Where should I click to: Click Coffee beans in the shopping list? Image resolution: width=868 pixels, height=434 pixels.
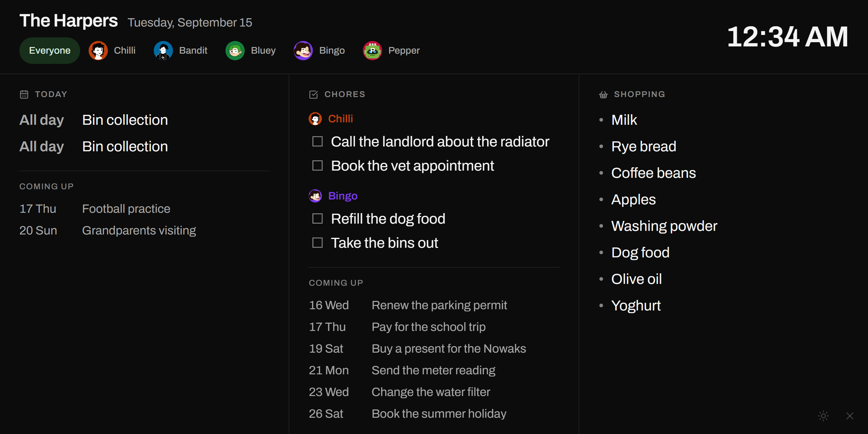point(653,173)
